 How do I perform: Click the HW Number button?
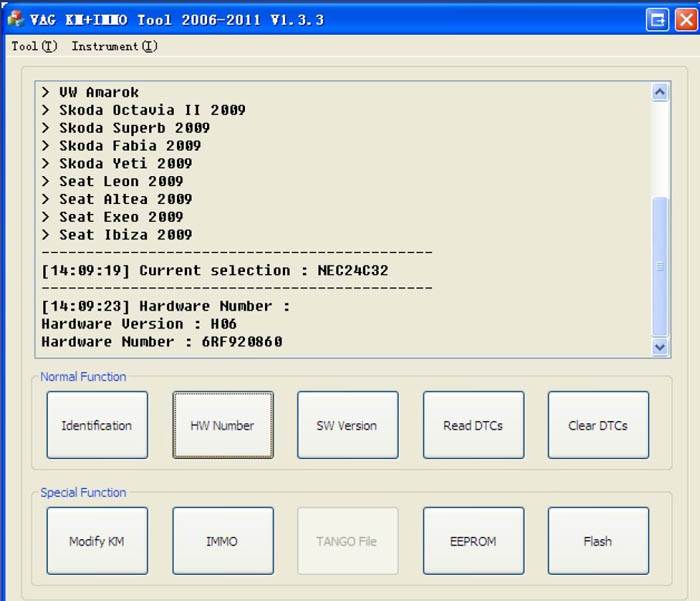coord(223,425)
